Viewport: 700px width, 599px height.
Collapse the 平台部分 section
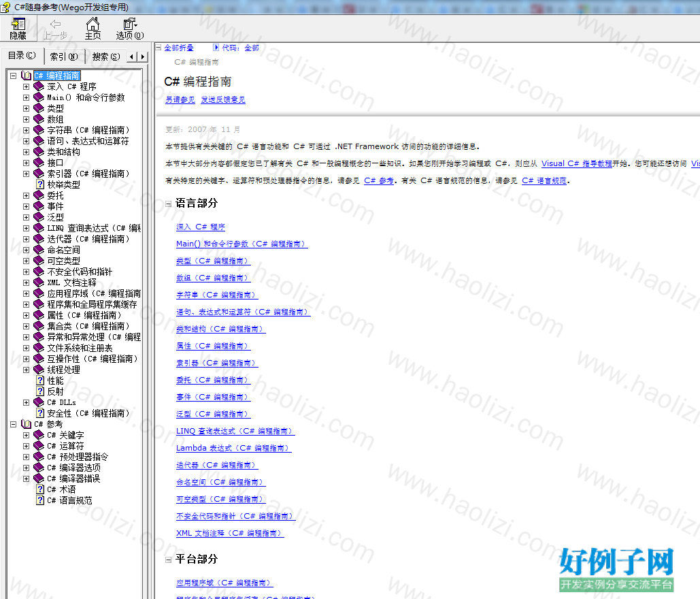(168, 560)
